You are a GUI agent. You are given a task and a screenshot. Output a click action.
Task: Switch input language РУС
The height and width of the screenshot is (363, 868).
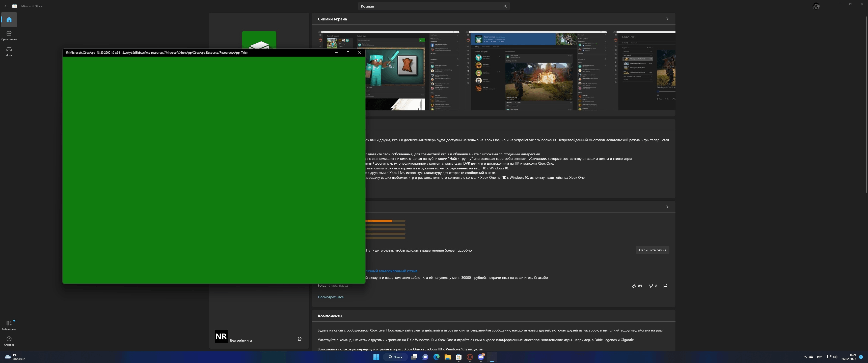coord(820,357)
